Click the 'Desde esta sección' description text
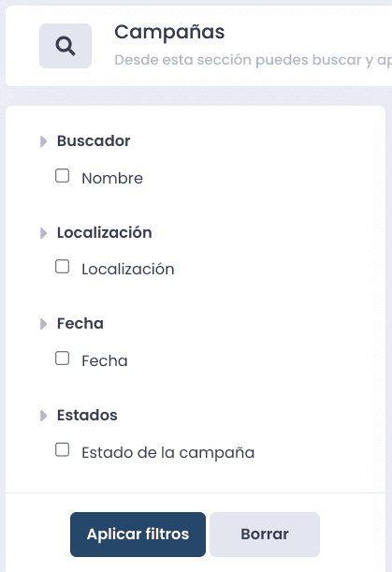The image size is (392, 572). (253, 60)
